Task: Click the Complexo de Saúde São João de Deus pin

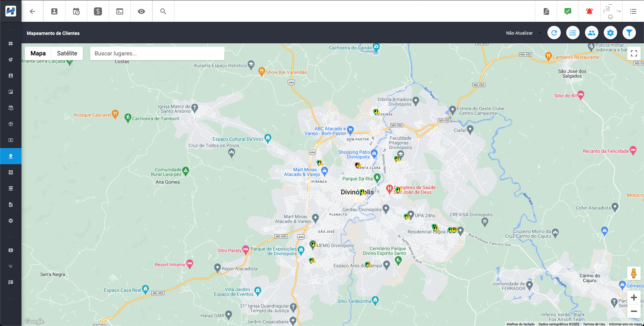Action: click(x=389, y=189)
